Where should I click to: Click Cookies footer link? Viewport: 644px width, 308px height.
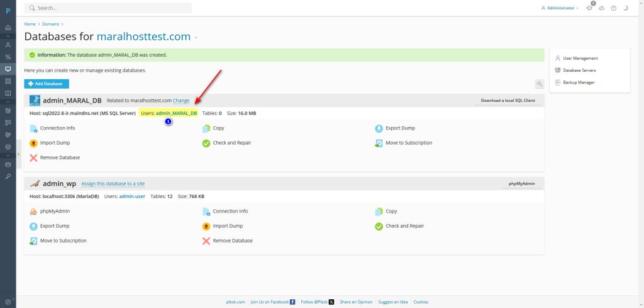tap(421, 302)
